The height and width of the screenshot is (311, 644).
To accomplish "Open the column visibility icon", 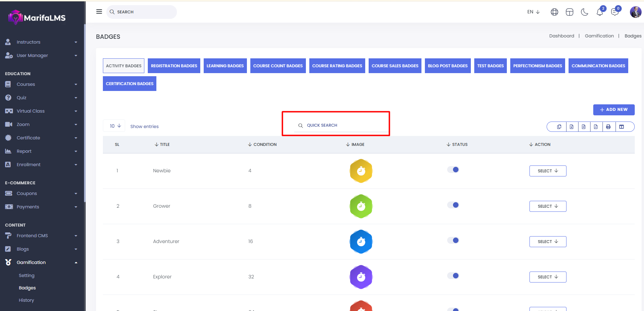I will tap(621, 127).
